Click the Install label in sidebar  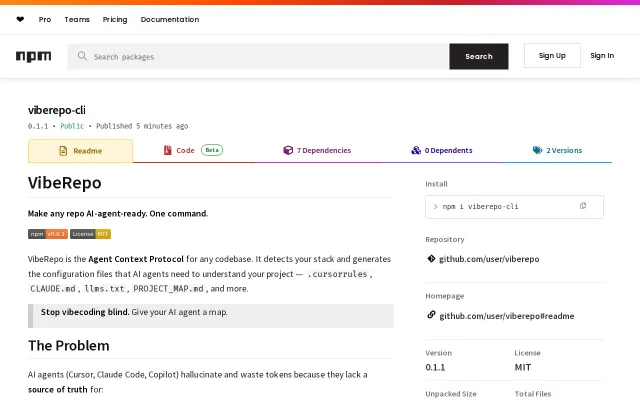[x=436, y=184]
